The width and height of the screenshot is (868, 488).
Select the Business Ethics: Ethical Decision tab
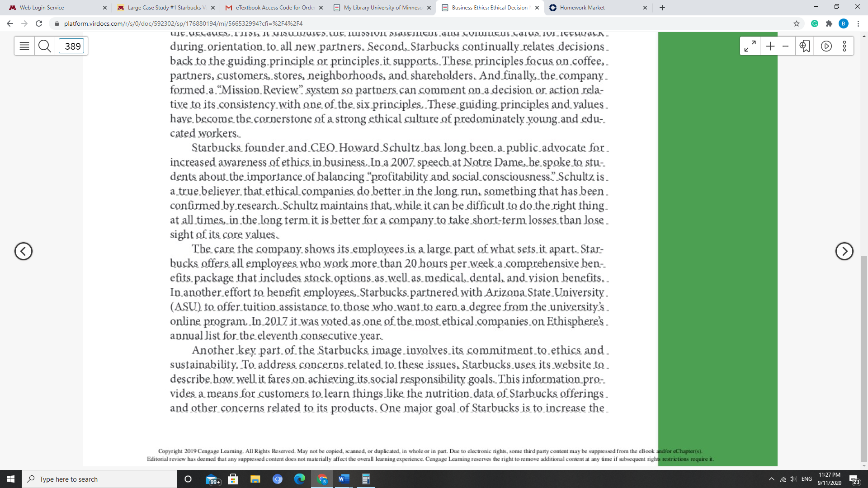pyautogui.click(x=490, y=8)
